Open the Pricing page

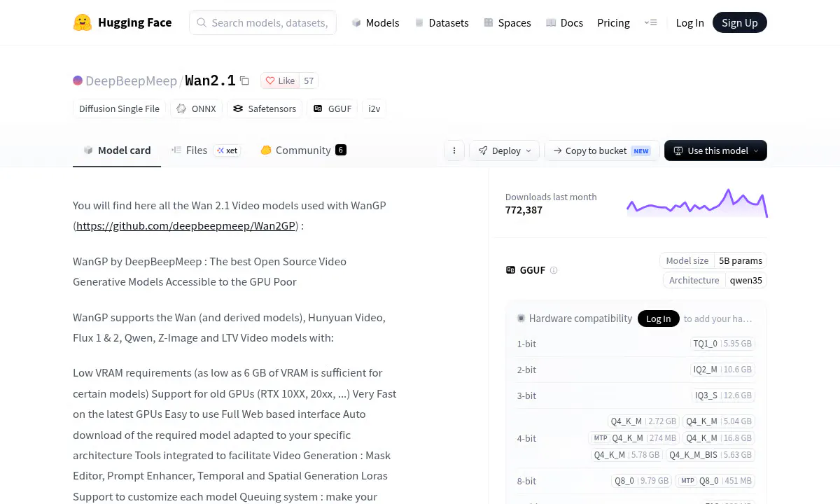click(x=613, y=22)
